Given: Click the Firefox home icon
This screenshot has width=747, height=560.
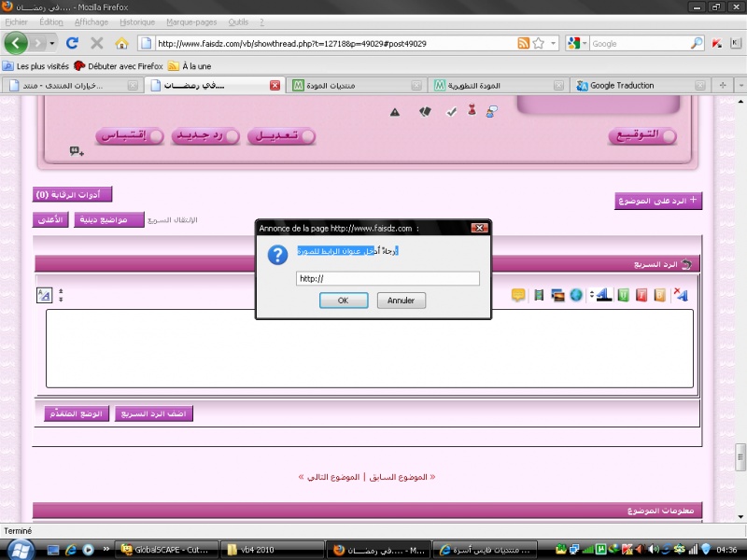Looking at the screenshot, I should pos(121,43).
